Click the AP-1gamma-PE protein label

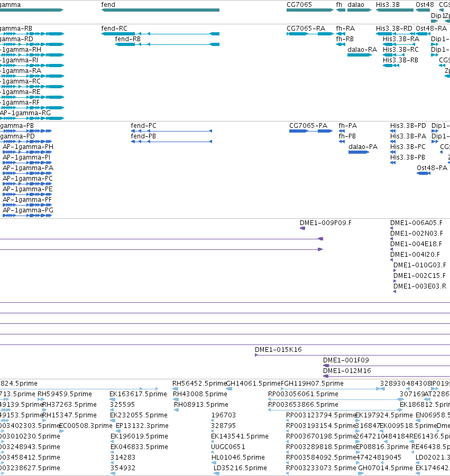tap(27, 189)
